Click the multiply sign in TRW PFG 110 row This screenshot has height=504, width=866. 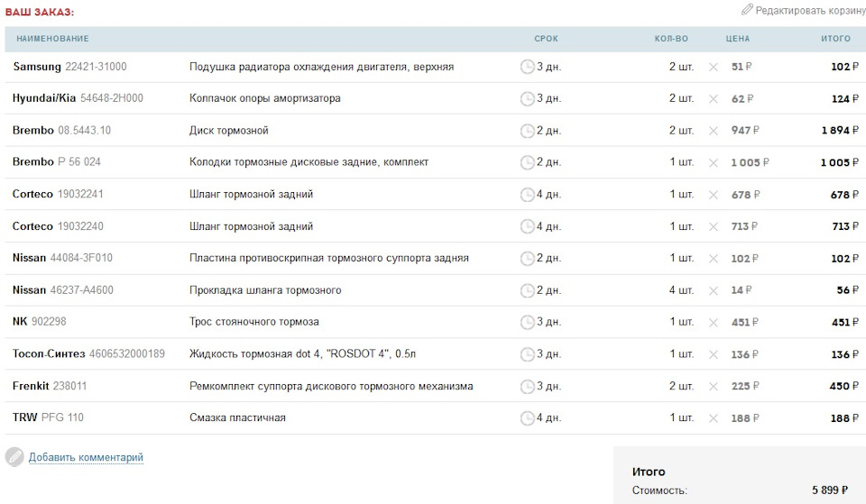click(x=714, y=418)
